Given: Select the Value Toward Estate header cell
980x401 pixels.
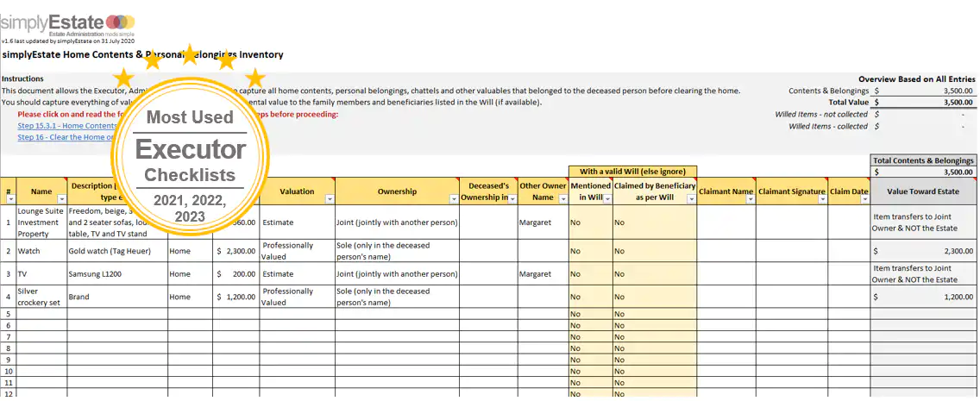Looking at the screenshot, I should 923,191.
